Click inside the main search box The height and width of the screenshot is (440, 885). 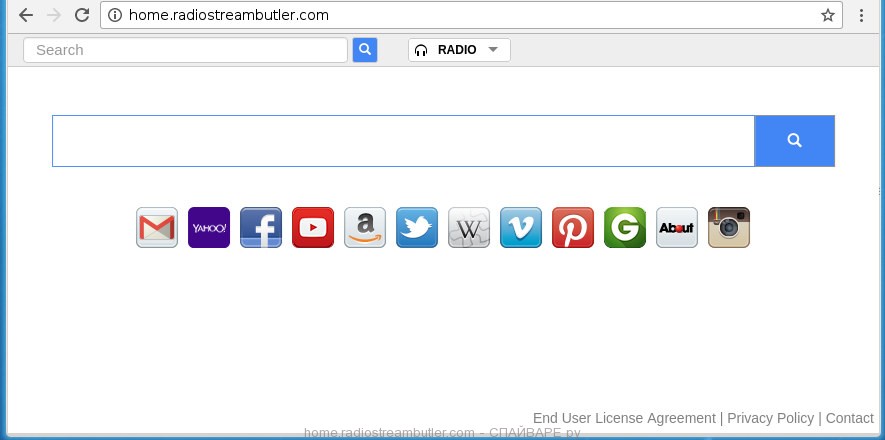pyautogui.click(x=404, y=141)
